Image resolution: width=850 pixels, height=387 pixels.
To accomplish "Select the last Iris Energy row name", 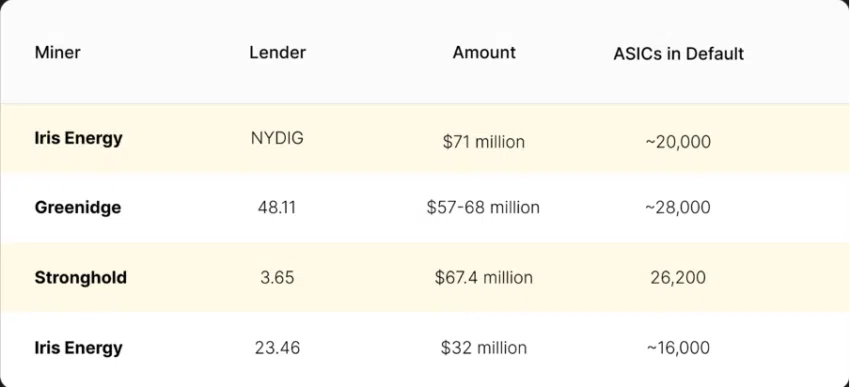I will click(x=79, y=348).
